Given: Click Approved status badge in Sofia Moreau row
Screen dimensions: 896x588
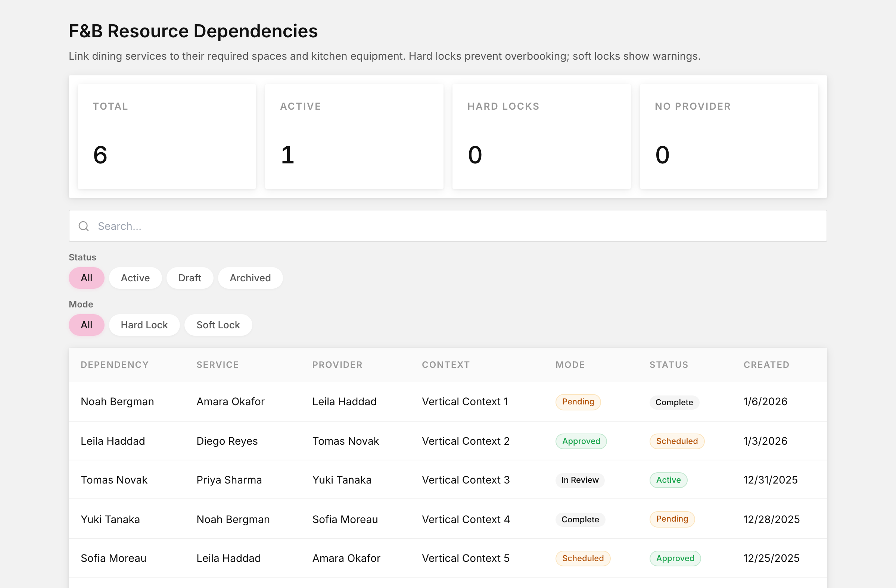Looking at the screenshot, I should pyautogui.click(x=675, y=559).
